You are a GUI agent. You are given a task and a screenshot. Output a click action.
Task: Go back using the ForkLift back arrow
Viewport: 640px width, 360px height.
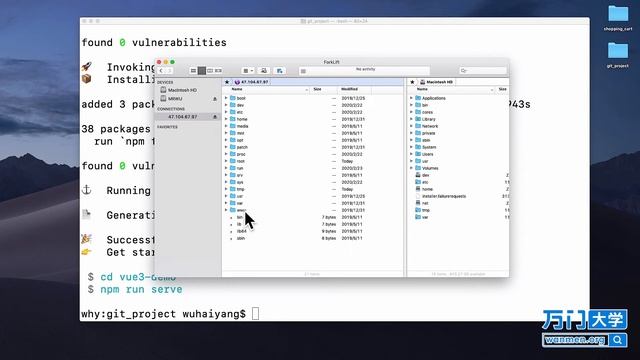tap(161, 71)
